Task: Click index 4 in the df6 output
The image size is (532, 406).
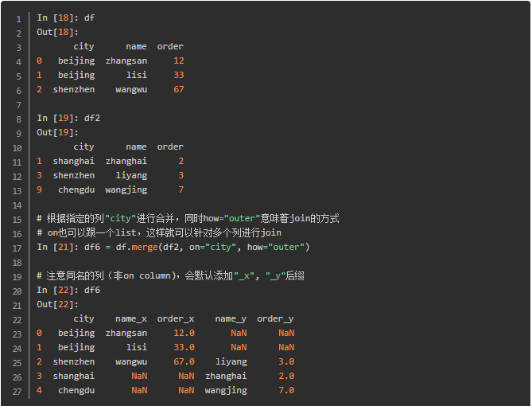Action: coord(39,390)
